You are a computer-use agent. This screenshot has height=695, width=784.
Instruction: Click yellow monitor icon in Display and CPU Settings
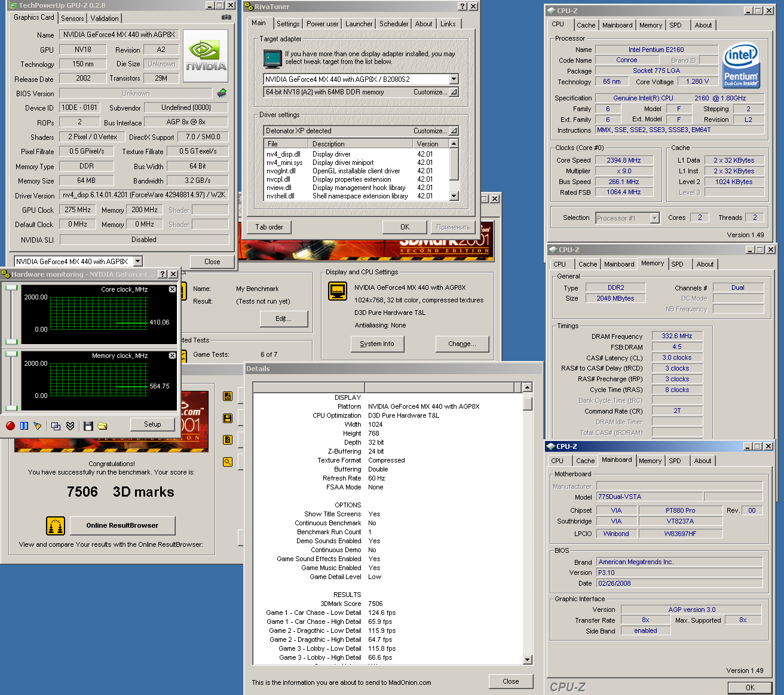click(338, 291)
